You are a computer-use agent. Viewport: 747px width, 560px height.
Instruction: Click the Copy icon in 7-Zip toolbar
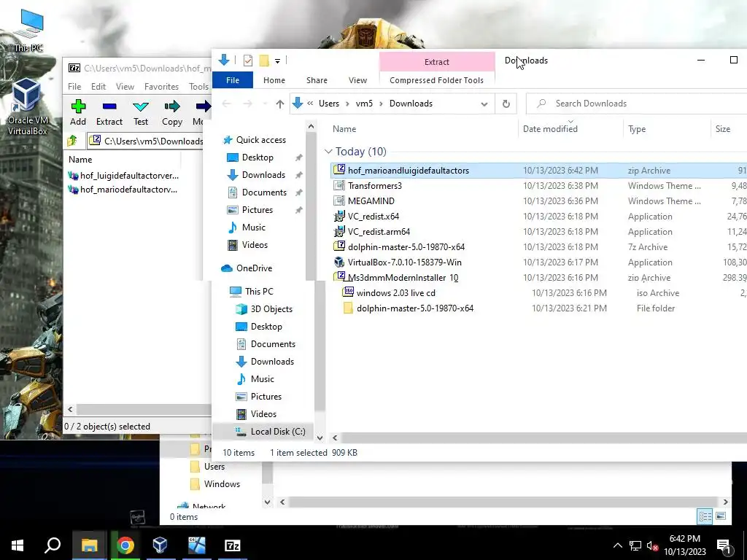tap(172, 106)
